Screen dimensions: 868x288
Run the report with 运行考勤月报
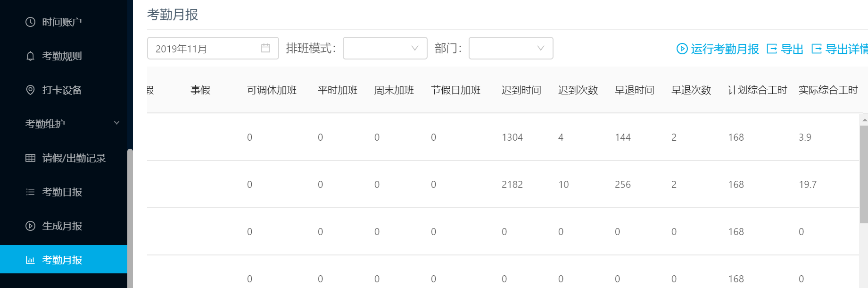[718, 49]
